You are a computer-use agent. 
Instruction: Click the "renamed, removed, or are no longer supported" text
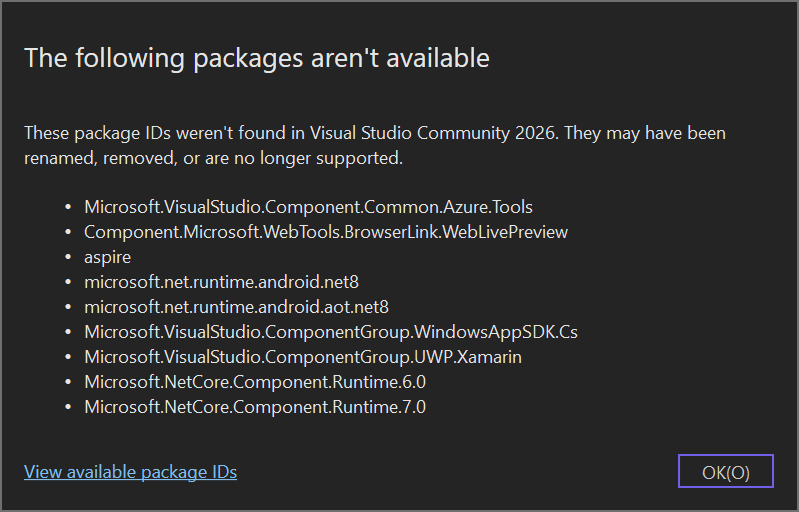coord(213,158)
